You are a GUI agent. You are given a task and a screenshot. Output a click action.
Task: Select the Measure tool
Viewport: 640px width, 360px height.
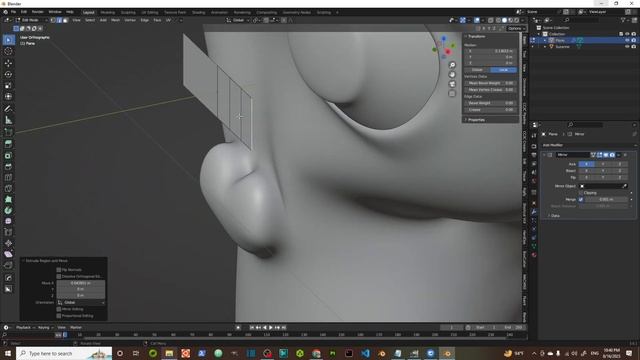tap(8, 120)
